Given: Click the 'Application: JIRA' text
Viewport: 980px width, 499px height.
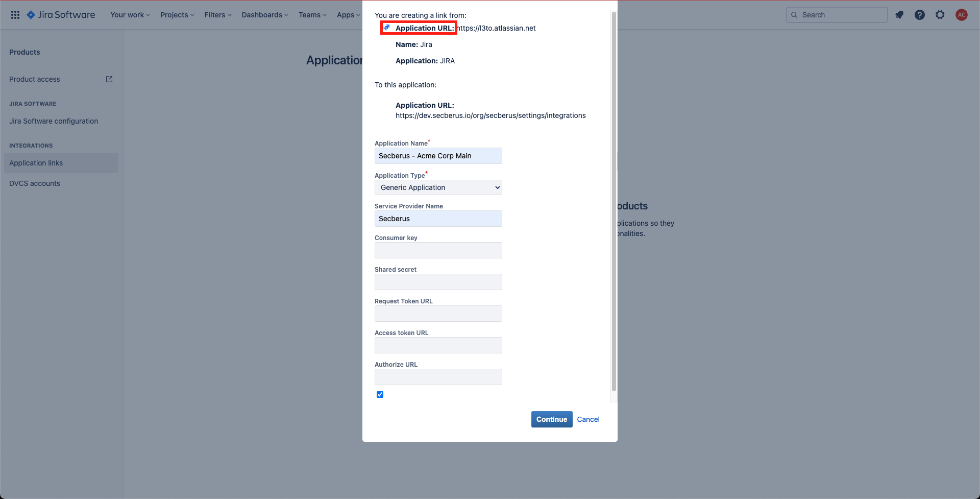Looking at the screenshot, I should pyautogui.click(x=425, y=61).
